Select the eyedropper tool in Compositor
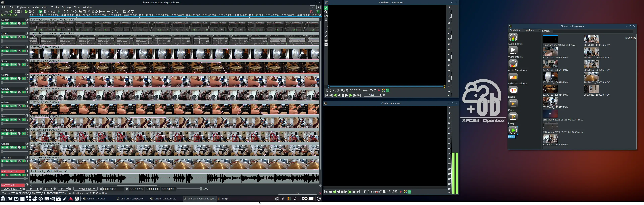This screenshot has height=205, width=644. click(x=326, y=36)
